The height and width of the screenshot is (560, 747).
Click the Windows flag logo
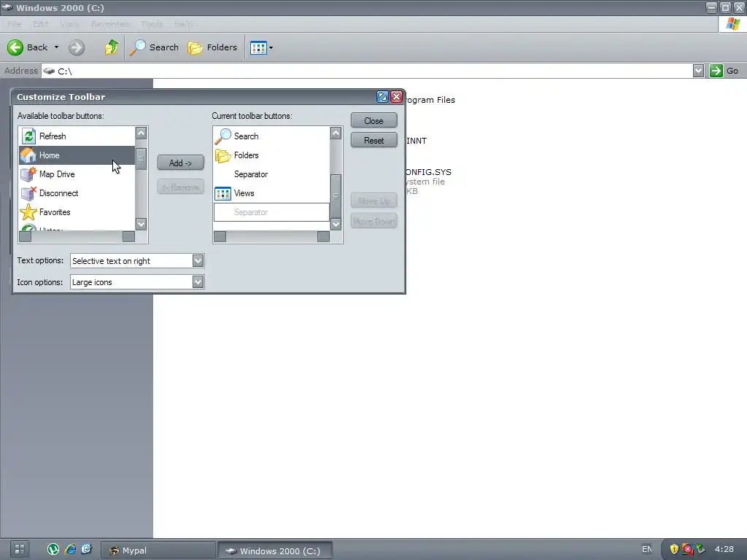732,24
